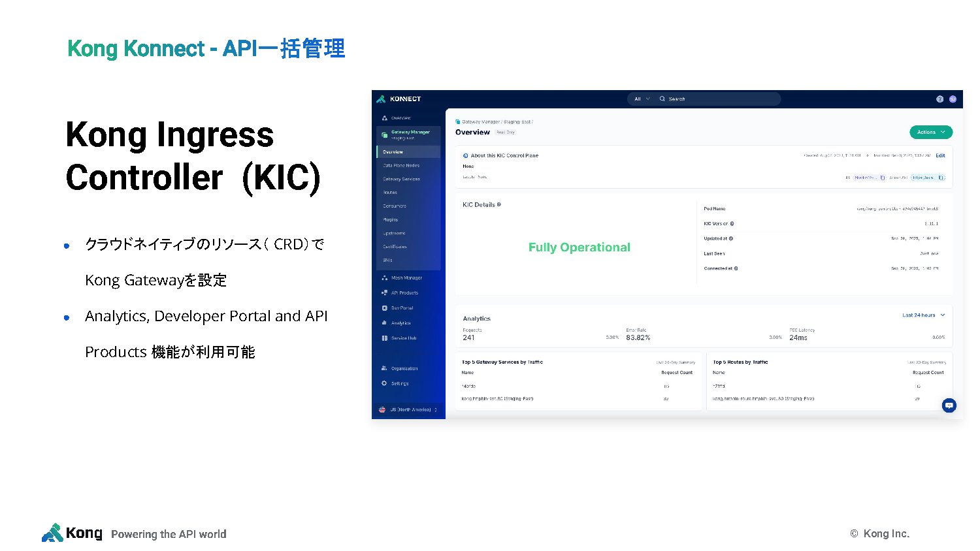
Task: Open the Actions dropdown button
Action: (931, 132)
